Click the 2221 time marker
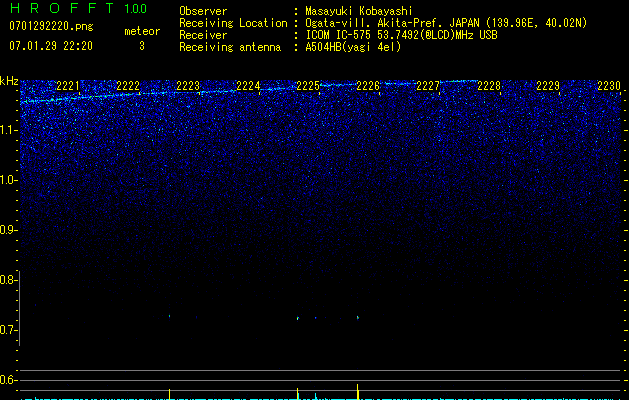The width and height of the screenshot is (629, 400). (68, 86)
